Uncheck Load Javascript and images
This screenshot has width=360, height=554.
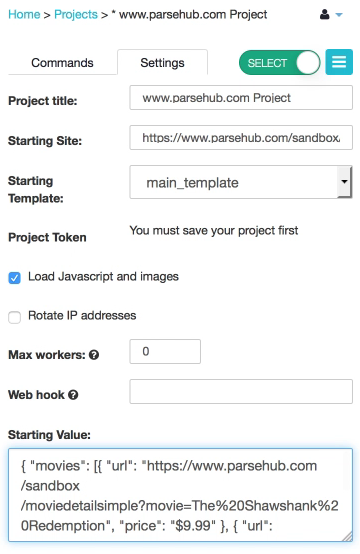click(x=14, y=278)
